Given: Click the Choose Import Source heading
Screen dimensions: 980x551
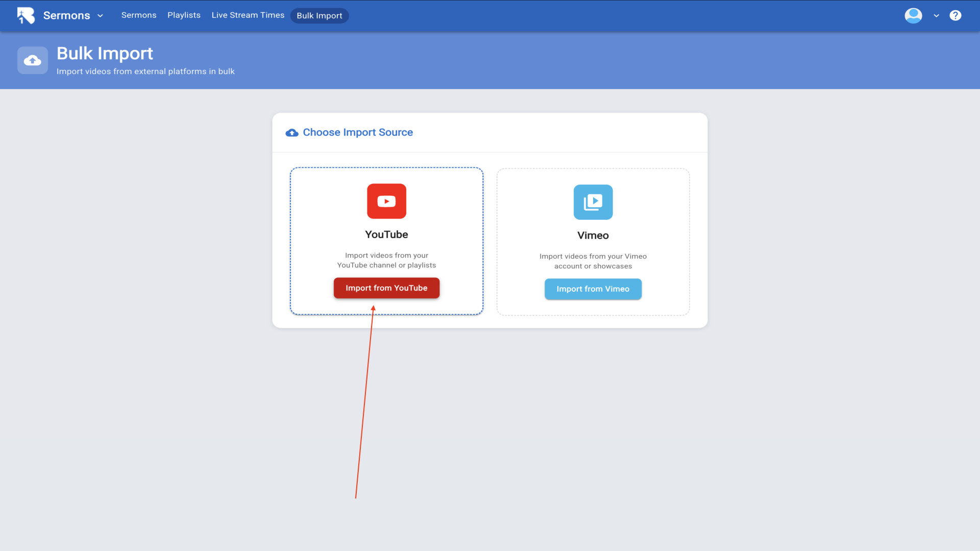Looking at the screenshot, I should [358, 133].
